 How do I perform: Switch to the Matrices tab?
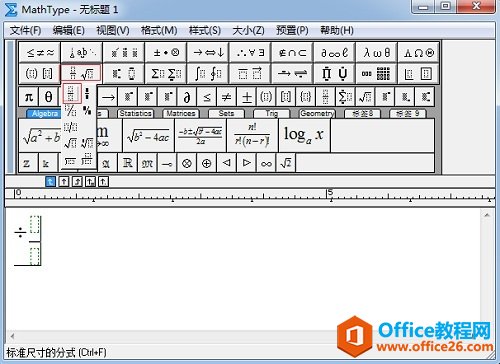[181, 114]
